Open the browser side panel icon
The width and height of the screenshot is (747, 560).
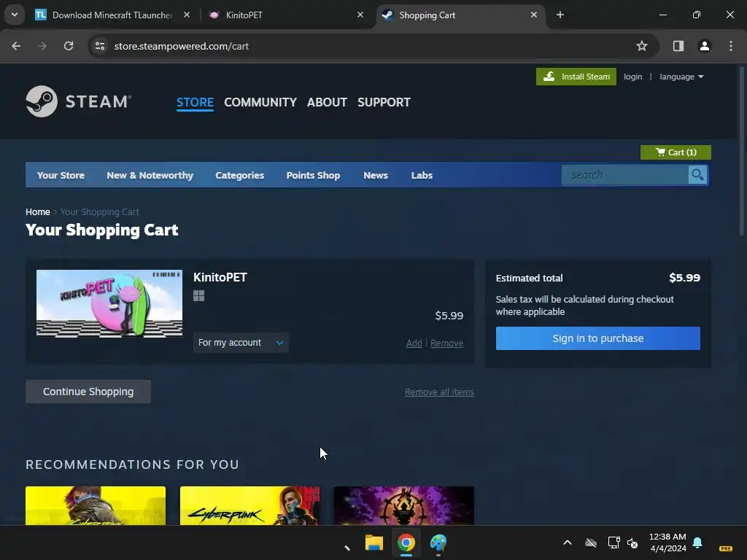(x=678, y=46)
